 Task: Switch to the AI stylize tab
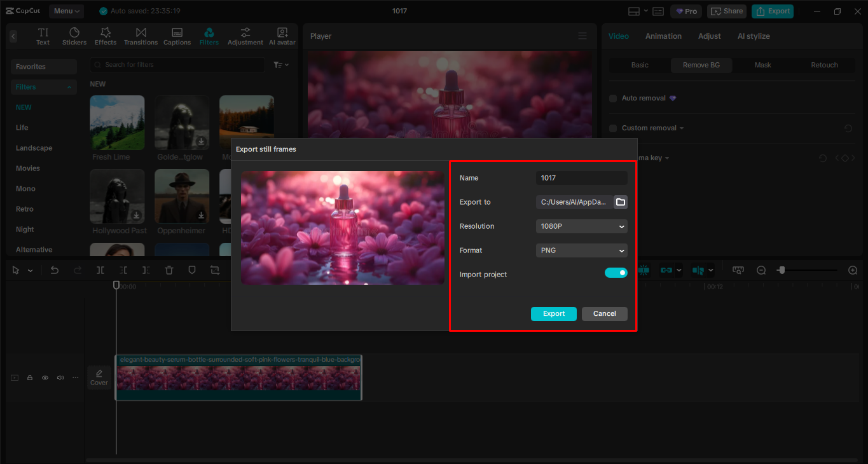[x=754, y=36]
